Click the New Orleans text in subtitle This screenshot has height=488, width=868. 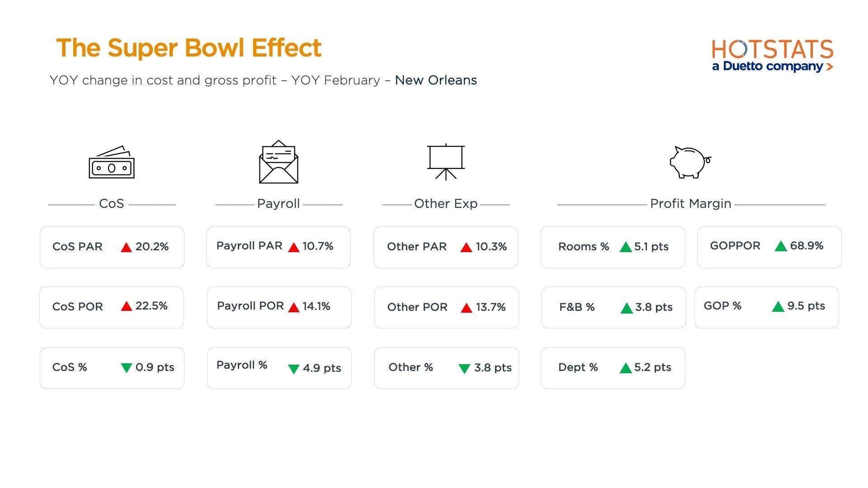(436, 80)
